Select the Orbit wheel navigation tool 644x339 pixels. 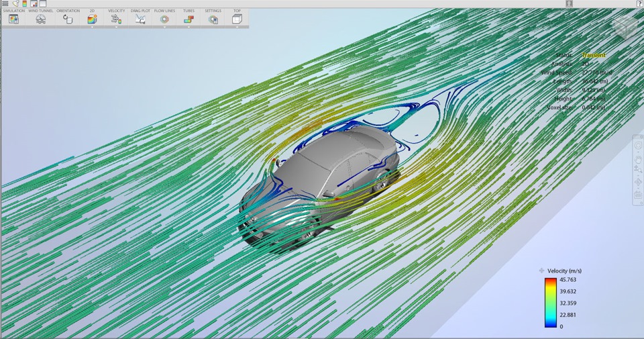pos(638,146)
